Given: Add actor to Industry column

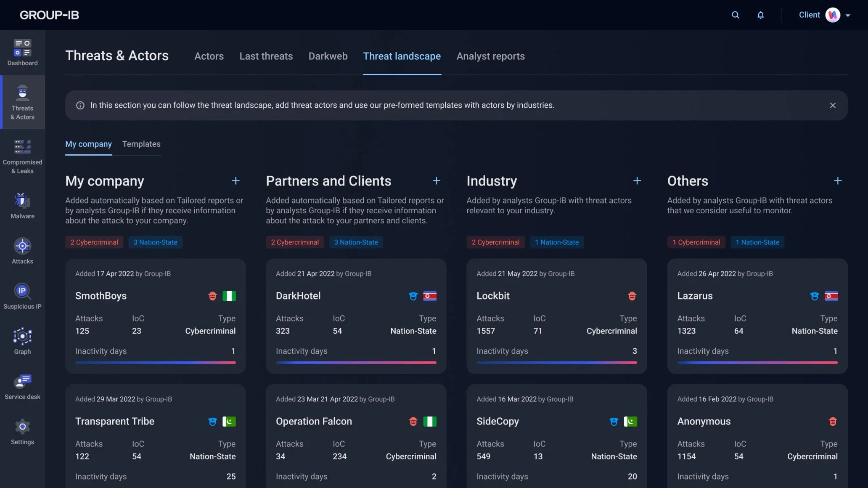Looking at the screenshot, I should click(637, 181).
